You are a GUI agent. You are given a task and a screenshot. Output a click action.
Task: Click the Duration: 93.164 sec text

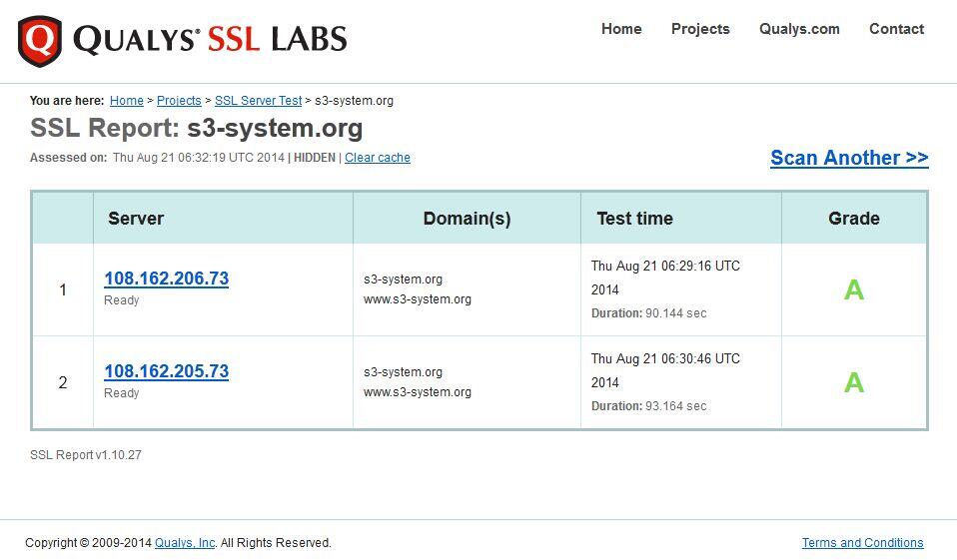click(648, 406)
